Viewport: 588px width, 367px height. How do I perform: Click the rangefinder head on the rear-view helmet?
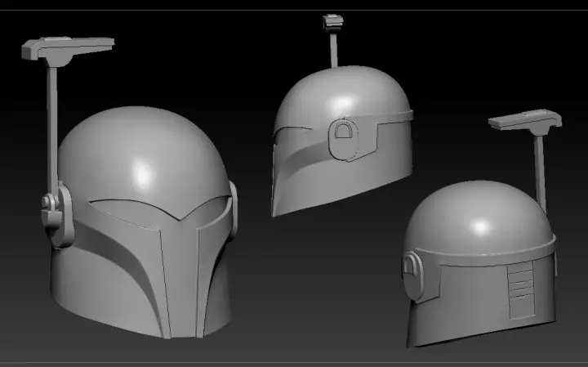coord(526,121)
